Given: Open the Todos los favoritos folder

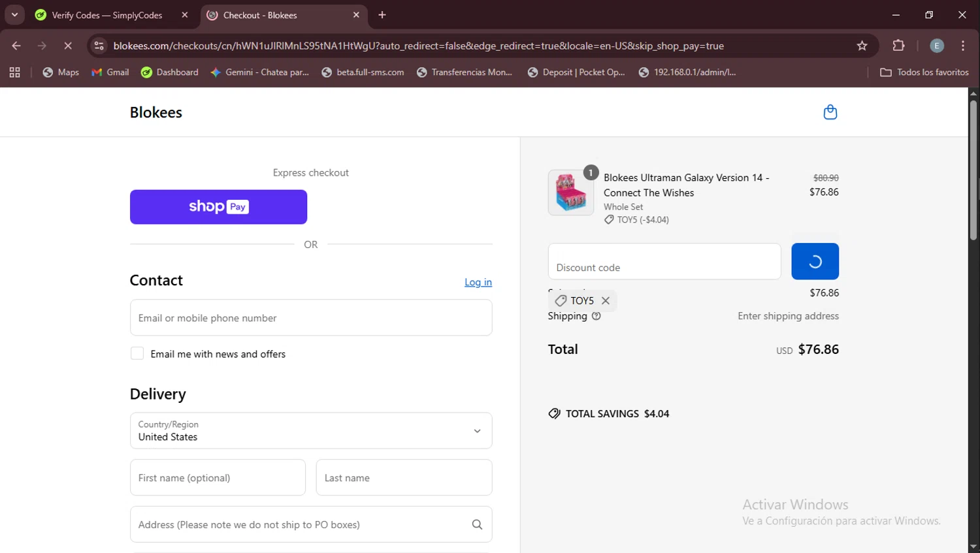Looking at the screenshot, I should tap(924, 72).
